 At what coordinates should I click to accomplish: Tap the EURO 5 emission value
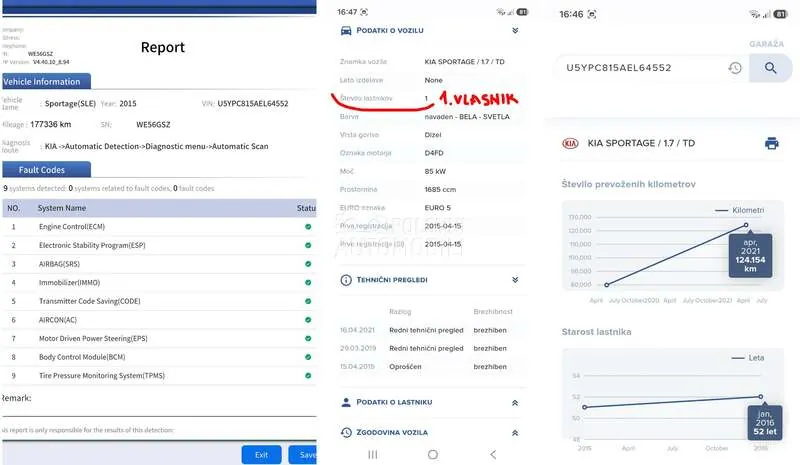point(437,208)
